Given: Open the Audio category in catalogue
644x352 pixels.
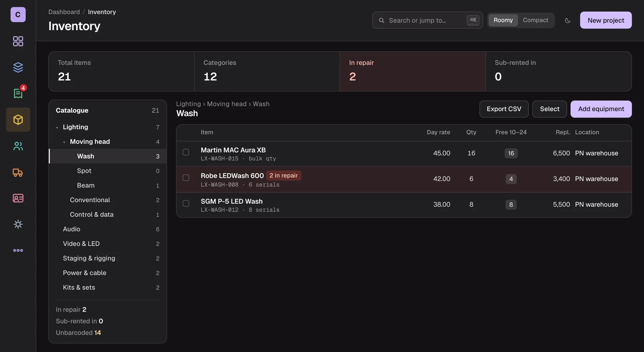Looking at the screenshot, I should pyautogui.click(x=108, y=229).
